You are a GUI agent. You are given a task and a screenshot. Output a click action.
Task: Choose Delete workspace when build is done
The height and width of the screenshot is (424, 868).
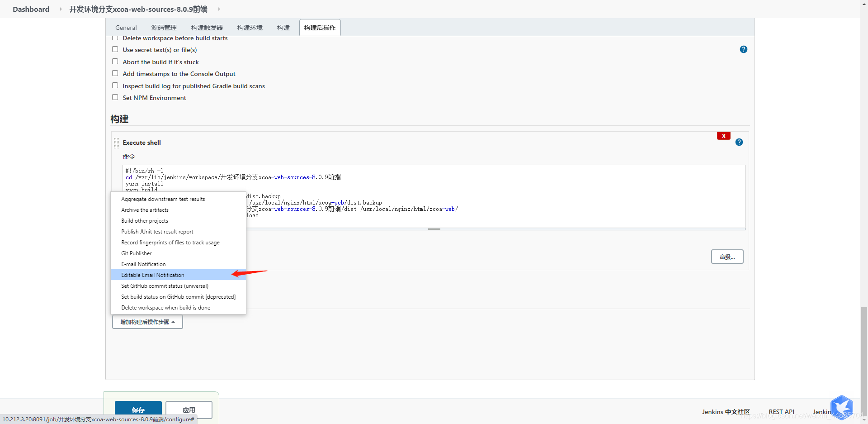click(178, 308)
